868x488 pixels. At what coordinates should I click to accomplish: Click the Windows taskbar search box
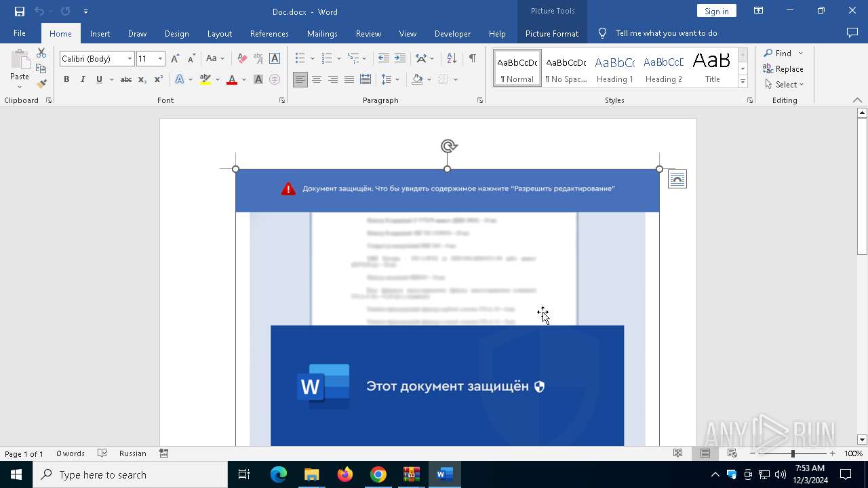[x=130, y=474]
